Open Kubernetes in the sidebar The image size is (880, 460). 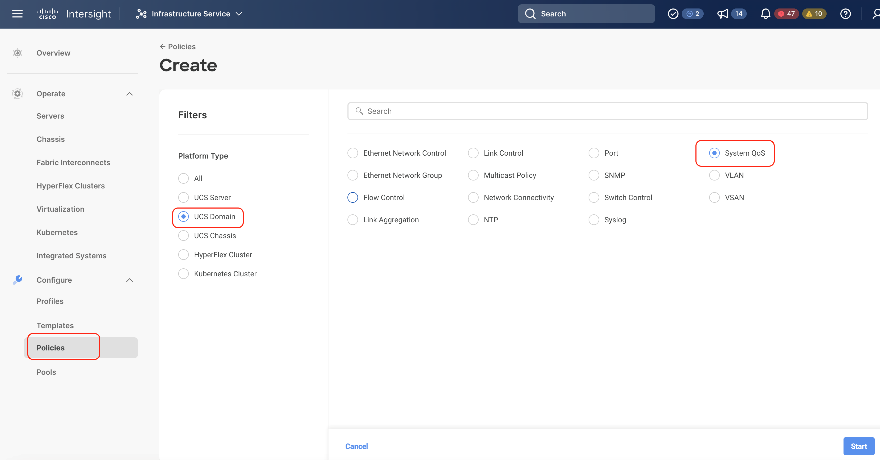tap(57, 232)
